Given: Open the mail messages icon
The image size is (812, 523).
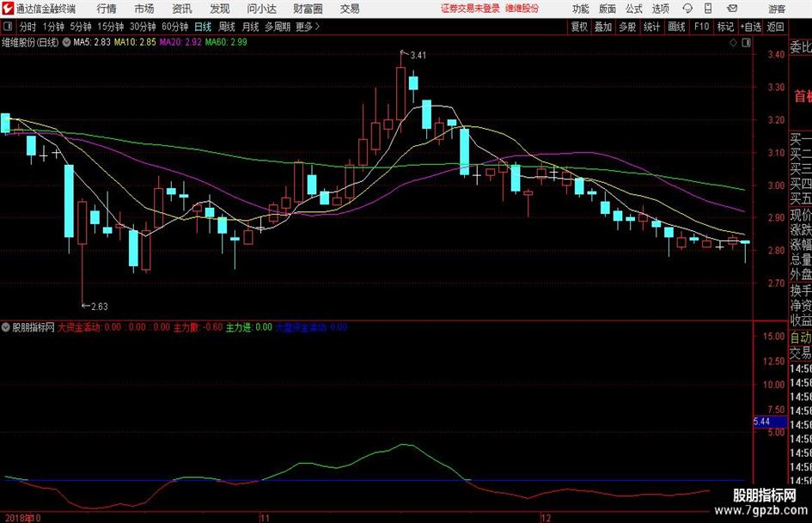Looking at the screenshot, I should pos(732,9).
